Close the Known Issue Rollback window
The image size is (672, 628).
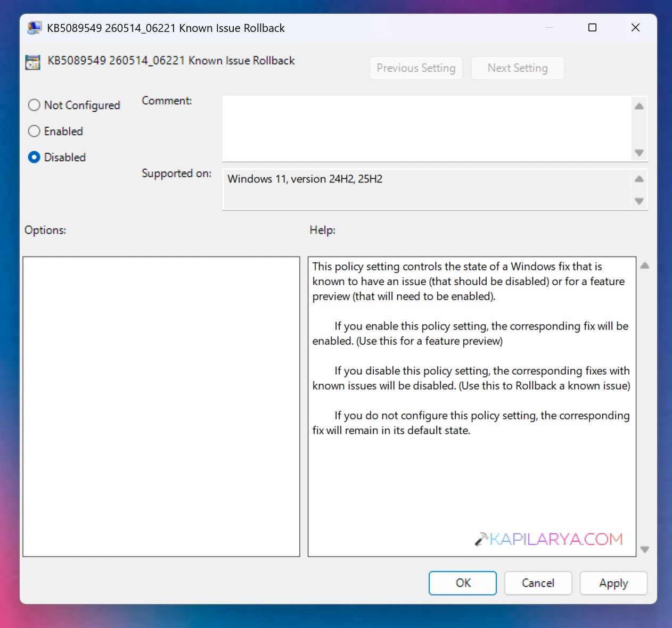(635, 28)
